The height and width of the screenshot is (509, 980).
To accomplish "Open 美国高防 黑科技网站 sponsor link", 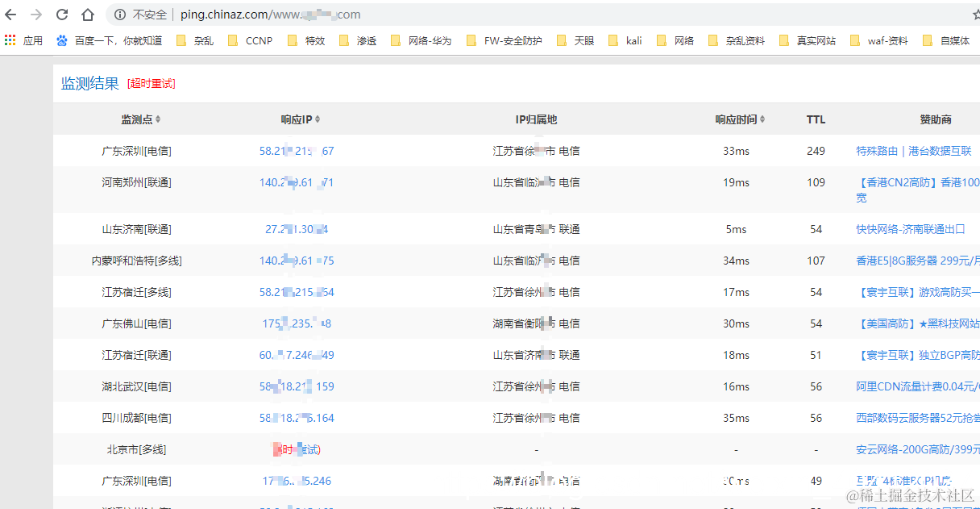I will tap(918, 323).
